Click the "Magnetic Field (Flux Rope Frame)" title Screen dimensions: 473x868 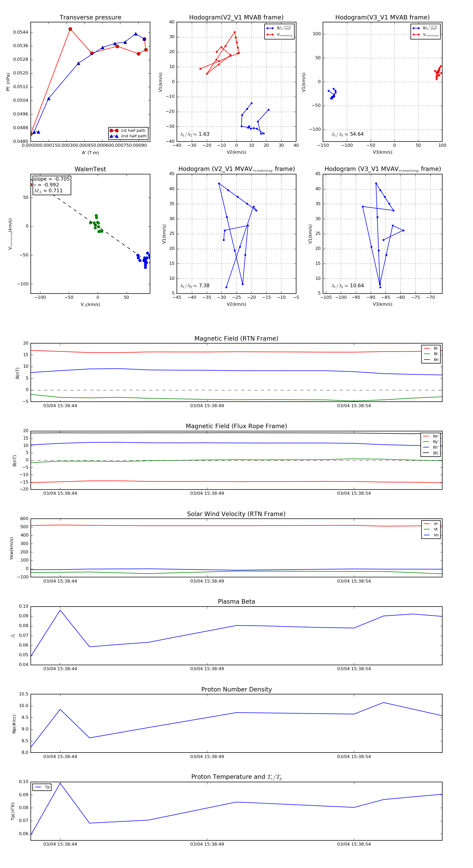(236, 426)
